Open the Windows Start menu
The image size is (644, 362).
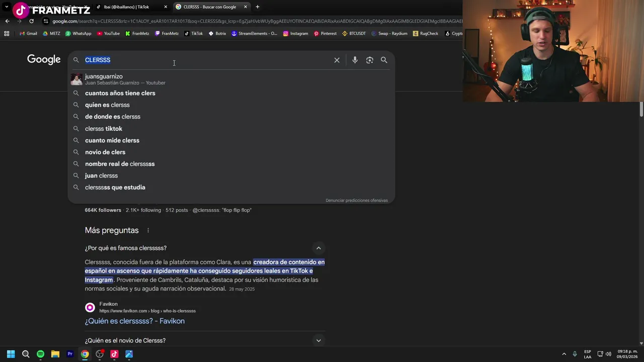11,354
